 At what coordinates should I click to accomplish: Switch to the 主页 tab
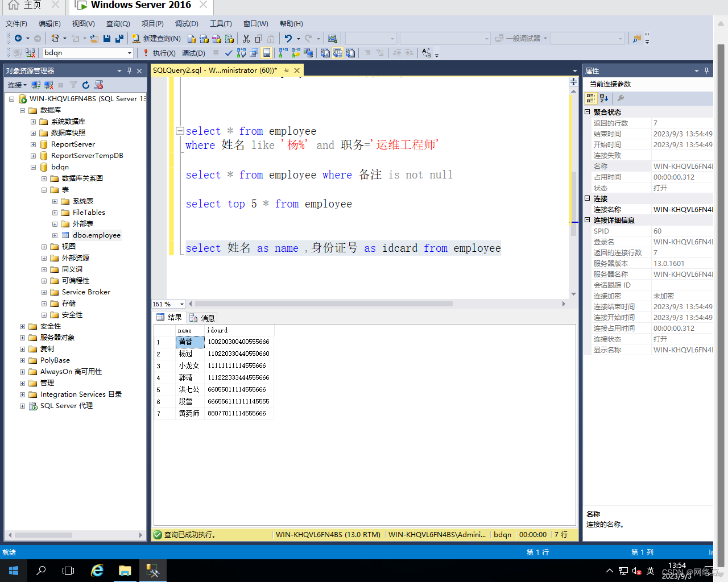pyautogui.click(x=32, y=6)
